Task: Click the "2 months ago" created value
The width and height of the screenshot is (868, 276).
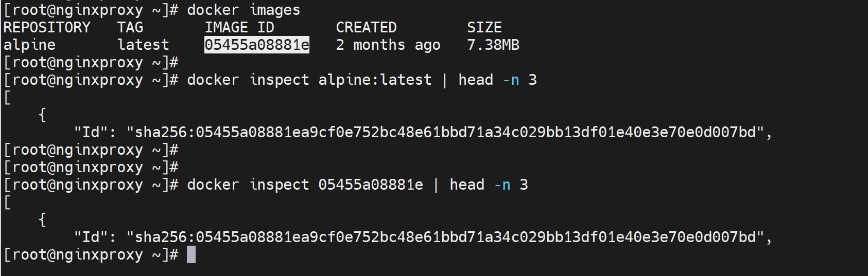Action: tap(388, 45)
